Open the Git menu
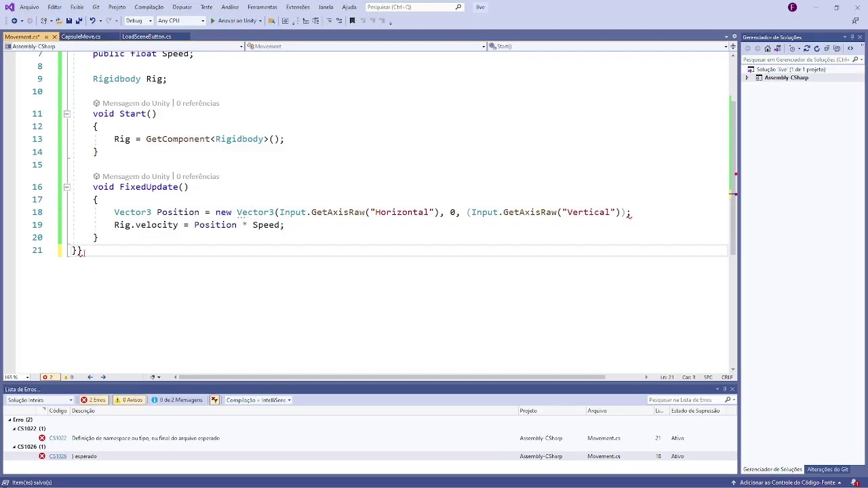The width and height of the screenshot is (868, 488). pyautogui.click(x=96, y=7)
